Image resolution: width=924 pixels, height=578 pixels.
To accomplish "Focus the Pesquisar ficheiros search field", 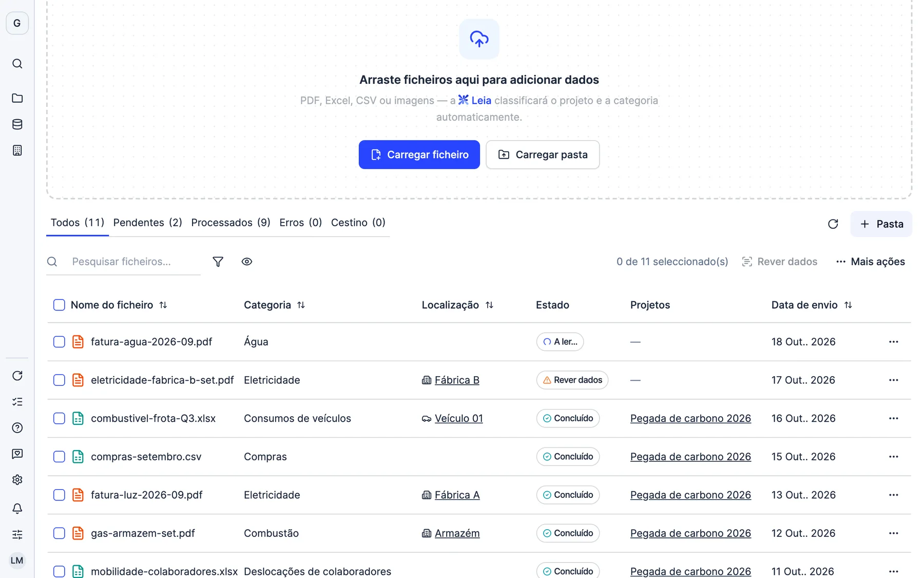I will click(133, 262).
